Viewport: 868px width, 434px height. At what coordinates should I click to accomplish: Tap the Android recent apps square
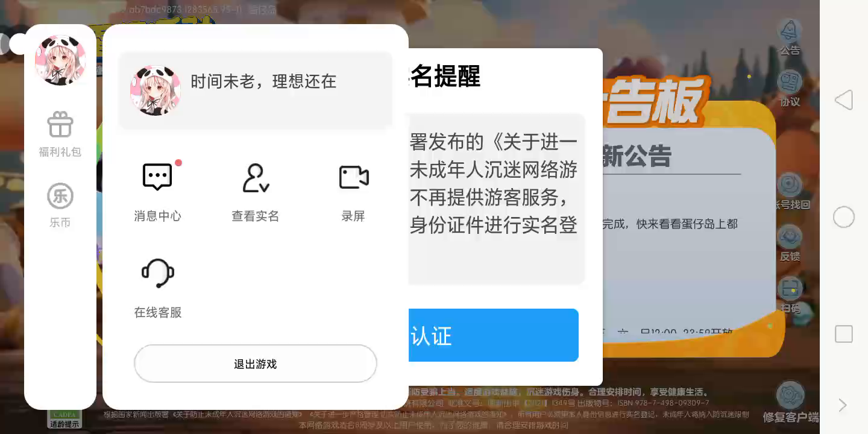[844, 334]
